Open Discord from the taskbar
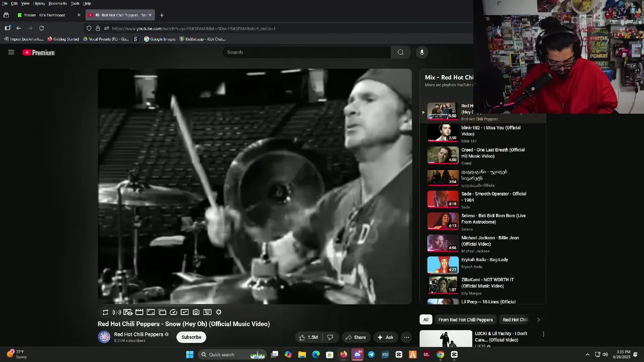 click(357, 354)
